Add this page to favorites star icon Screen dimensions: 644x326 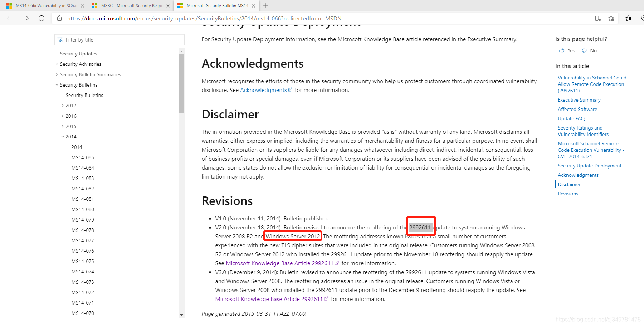click(x=611, y=18)
